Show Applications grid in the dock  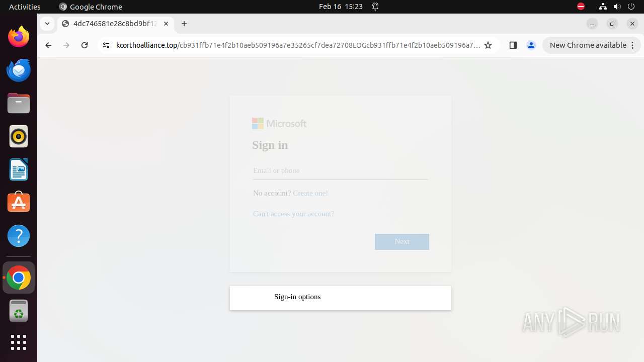19,342
